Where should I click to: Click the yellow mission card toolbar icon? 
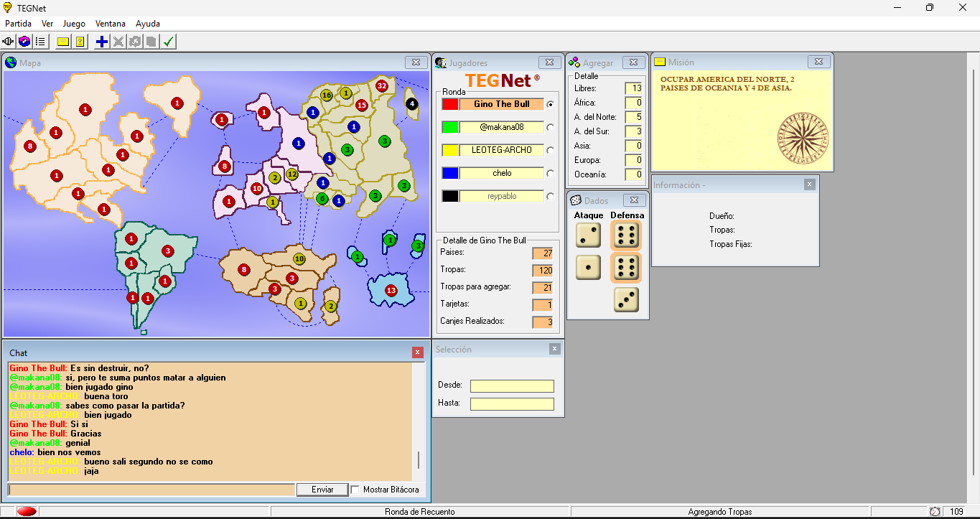[x=63, y=42]
